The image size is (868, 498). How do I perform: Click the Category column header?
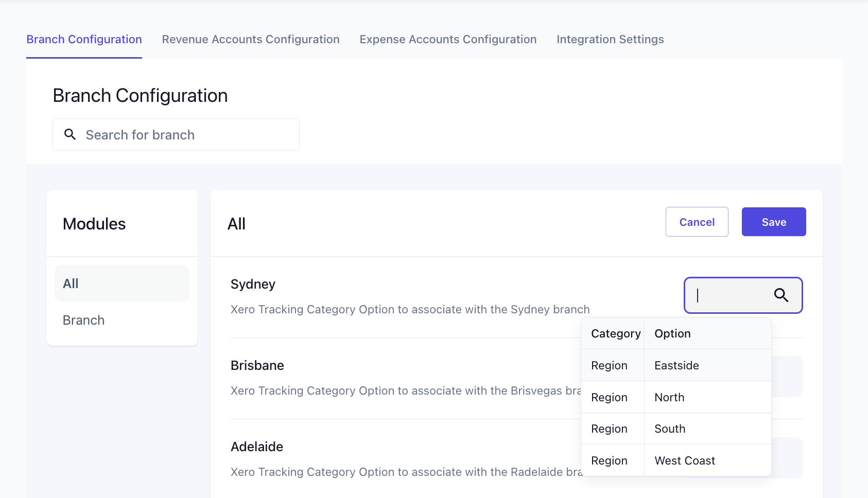point(615,333)
